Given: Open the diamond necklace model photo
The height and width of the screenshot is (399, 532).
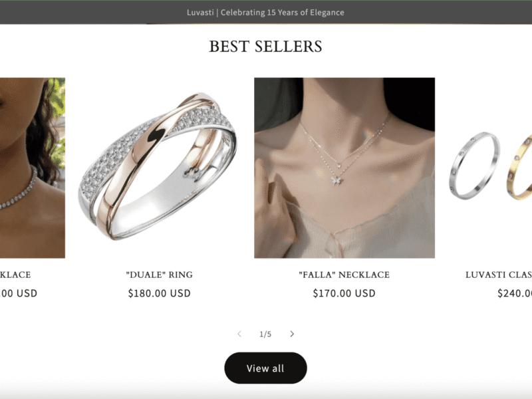Looking at the screenshot, I should click(x=32, y=168).
